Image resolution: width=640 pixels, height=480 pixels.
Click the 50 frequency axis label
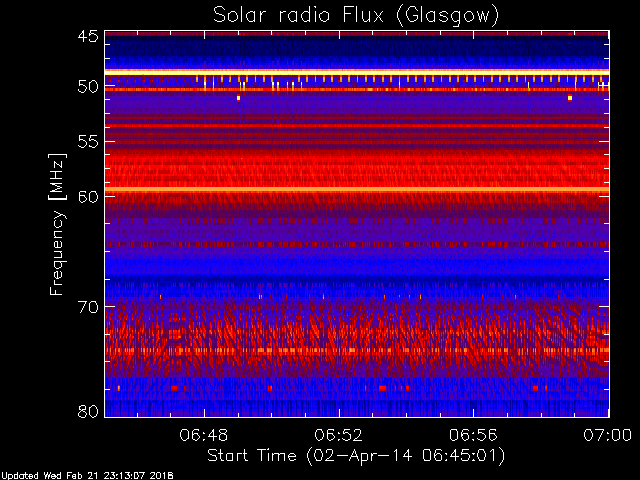pyautogui.click(x=88, y=87)
